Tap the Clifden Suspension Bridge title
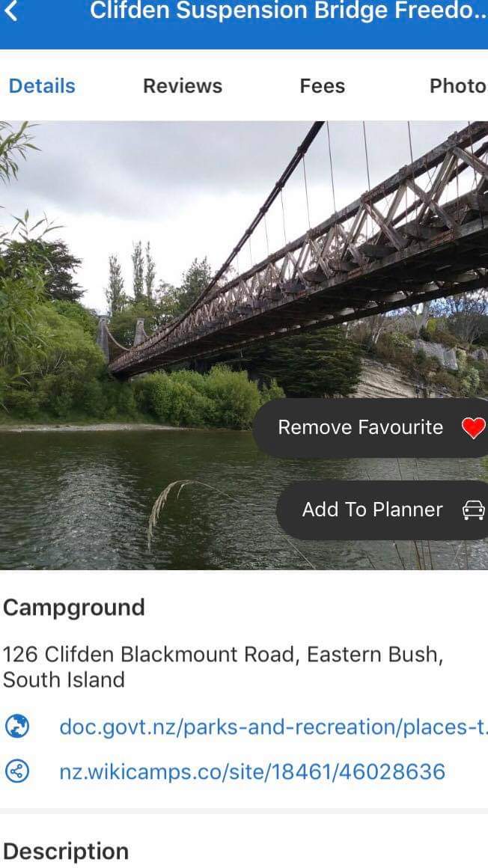This screenshot has width=488, height=868. tap(288, 10)
